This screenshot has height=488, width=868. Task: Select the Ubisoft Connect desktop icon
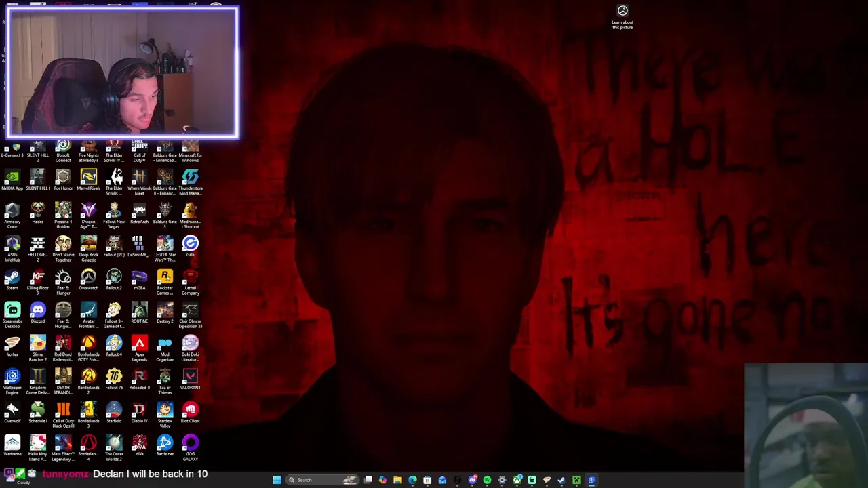[63, 151]
